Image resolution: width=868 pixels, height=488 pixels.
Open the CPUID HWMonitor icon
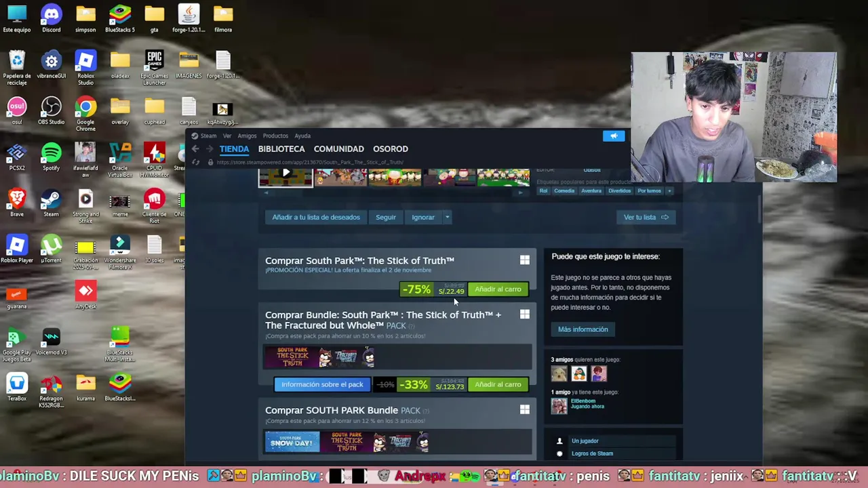(x=155, y=160)
